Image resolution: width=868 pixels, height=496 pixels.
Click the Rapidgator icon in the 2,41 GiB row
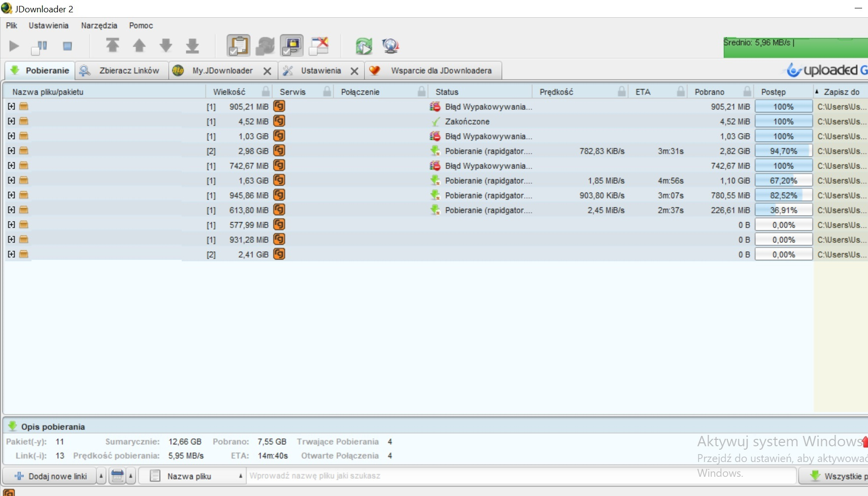tap(279, 254)
